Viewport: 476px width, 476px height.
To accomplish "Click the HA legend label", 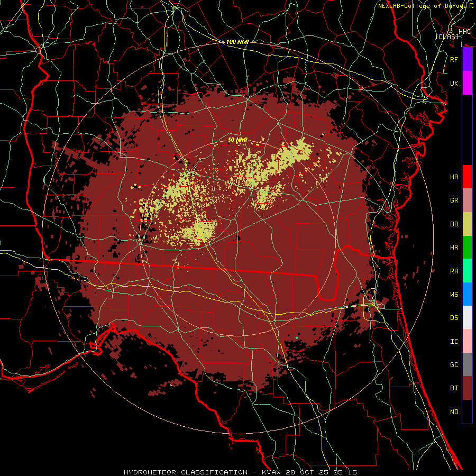I will (454, 177).
